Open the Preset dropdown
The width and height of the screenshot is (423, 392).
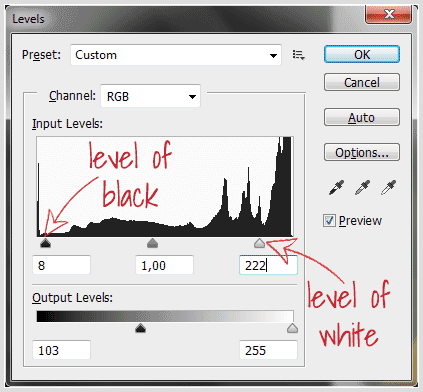pyautogui.click(x=176, y=55)
